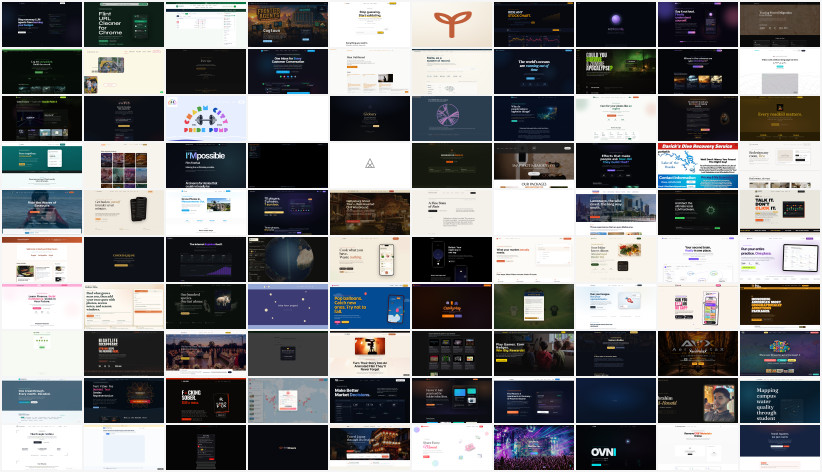The width and height of the screenshot is (822, 472).
Task: Open the warm wooden interior thumbnail
Action: 370,212
